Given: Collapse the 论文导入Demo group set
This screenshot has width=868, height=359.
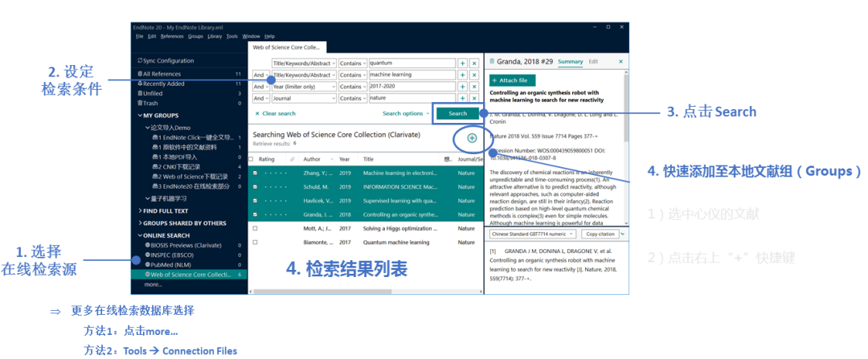Looking at the screenshot, I should coord(147,128).
